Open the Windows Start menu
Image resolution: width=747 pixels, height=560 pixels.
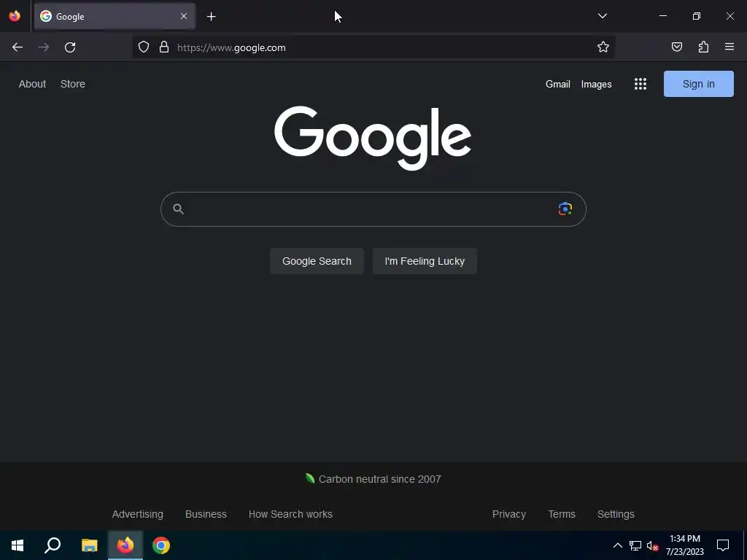[x=18, y=545]
